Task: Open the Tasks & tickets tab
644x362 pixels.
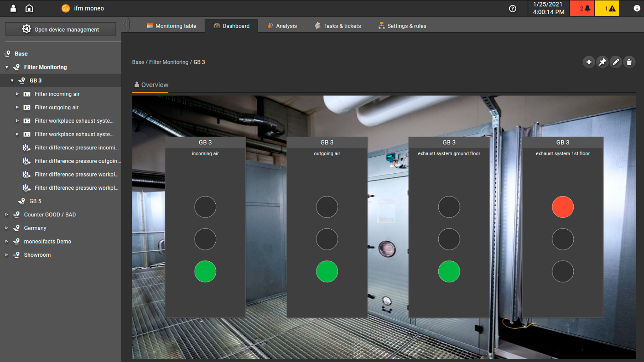Action: click(x=338, y=26)
